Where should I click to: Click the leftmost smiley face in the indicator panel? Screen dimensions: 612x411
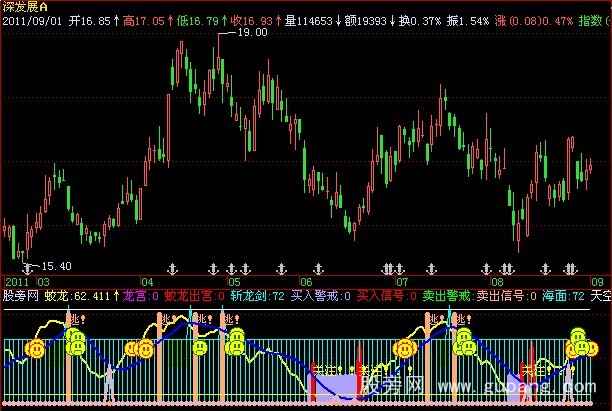(x=35, y=349)
